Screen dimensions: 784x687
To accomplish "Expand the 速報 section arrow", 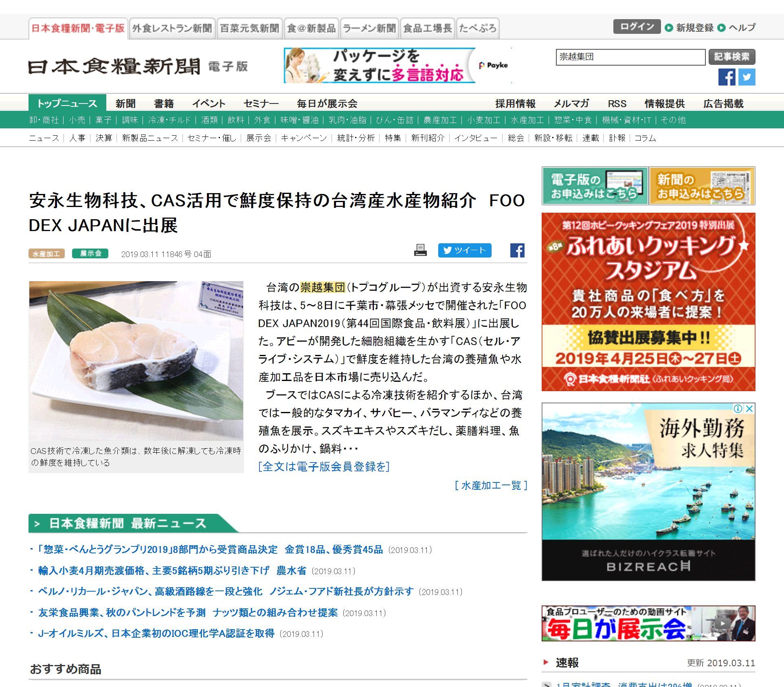I will (x=546, y=663).
